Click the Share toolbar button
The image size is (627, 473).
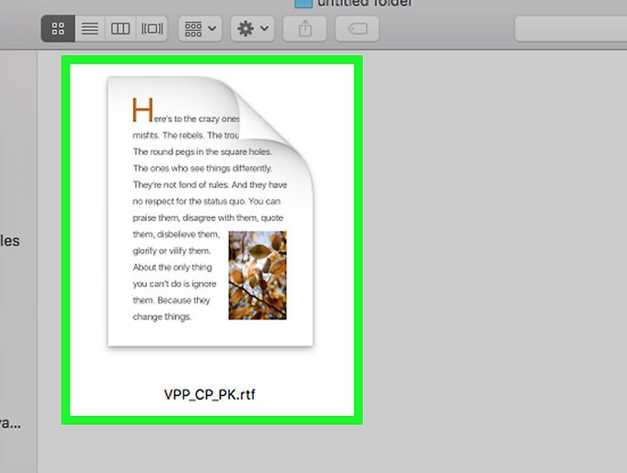[305, 28]
